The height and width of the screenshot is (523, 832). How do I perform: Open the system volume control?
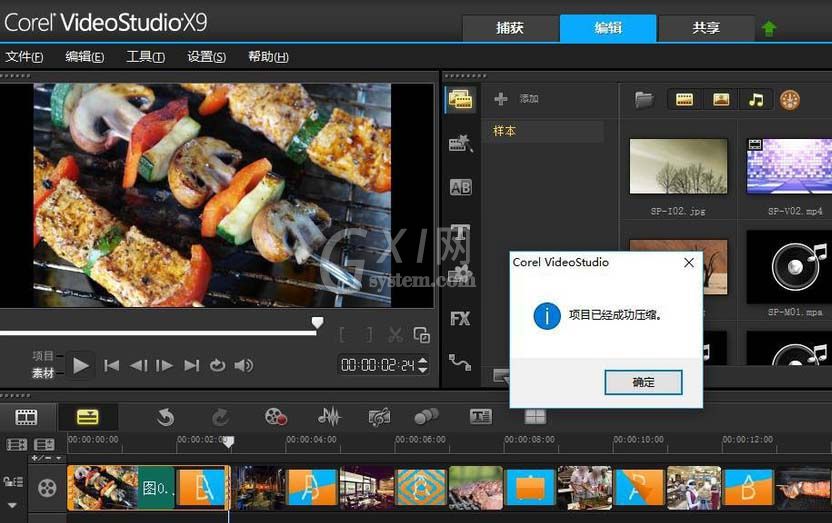[x=244, y=365]
